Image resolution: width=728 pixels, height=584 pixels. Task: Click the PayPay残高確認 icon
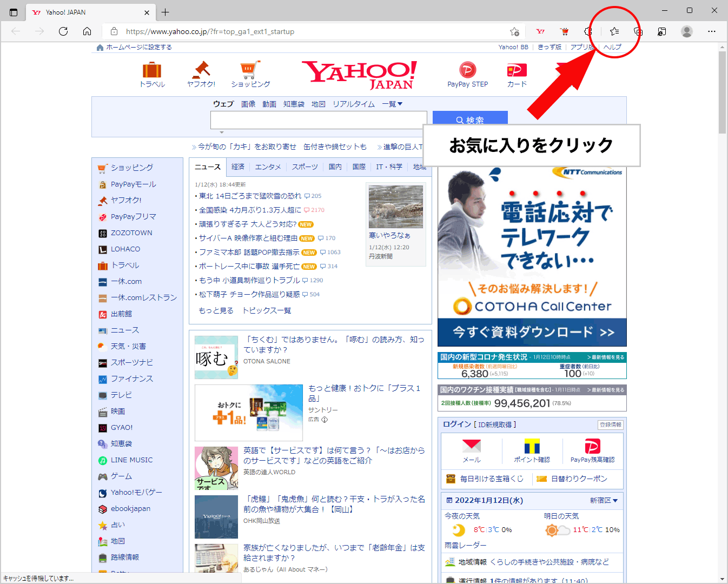[592, 446]
